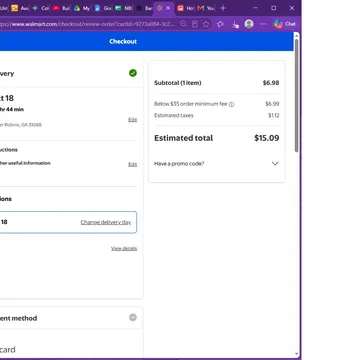The width and height of the screenshot is (360, 360).
Task: Switch to the YouTube Bui tab
Action: coord(61,8)
